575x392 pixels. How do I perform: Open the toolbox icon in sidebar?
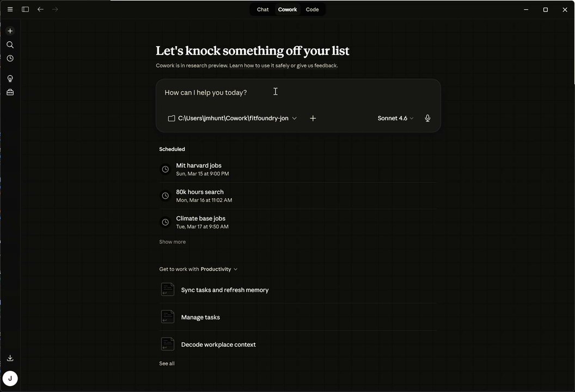point(10,92)
